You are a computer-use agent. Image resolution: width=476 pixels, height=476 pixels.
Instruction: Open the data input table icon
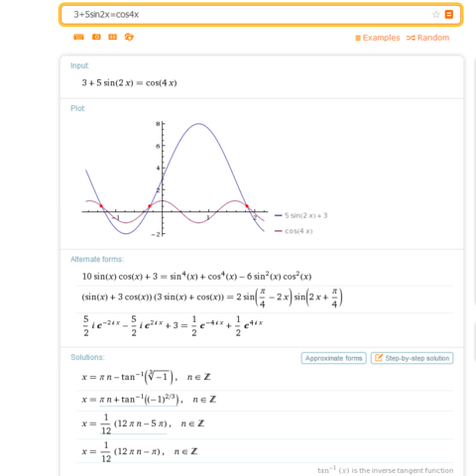coord(113,37)
